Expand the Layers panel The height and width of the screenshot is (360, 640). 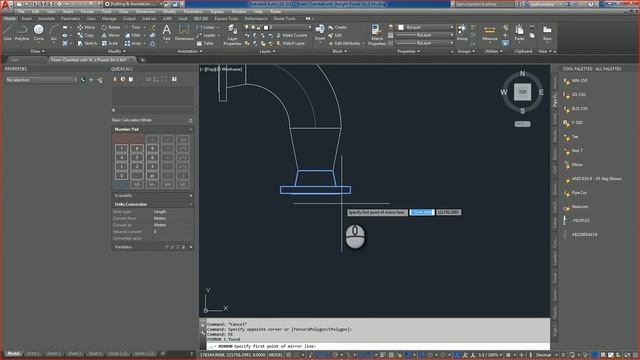click(x=267, y=51)
